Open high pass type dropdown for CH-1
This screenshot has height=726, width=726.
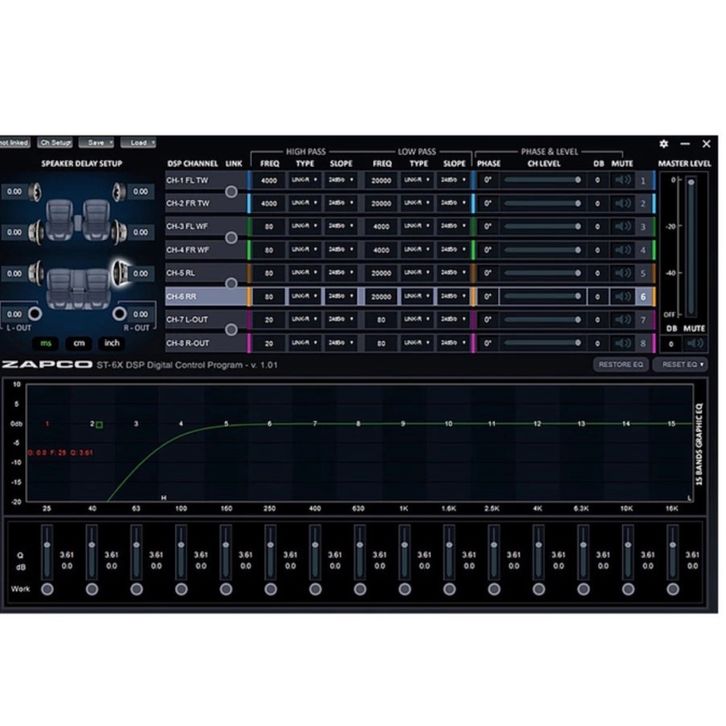(304, 180)
